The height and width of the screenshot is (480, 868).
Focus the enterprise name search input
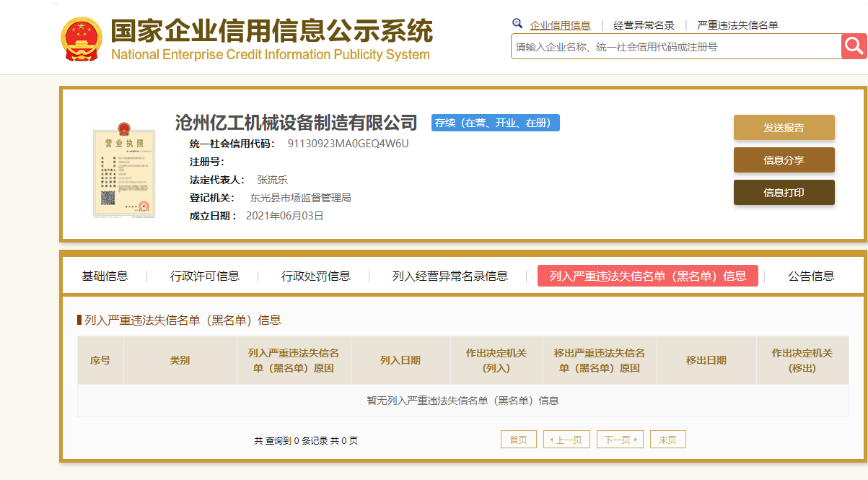(x=676, y=47)
